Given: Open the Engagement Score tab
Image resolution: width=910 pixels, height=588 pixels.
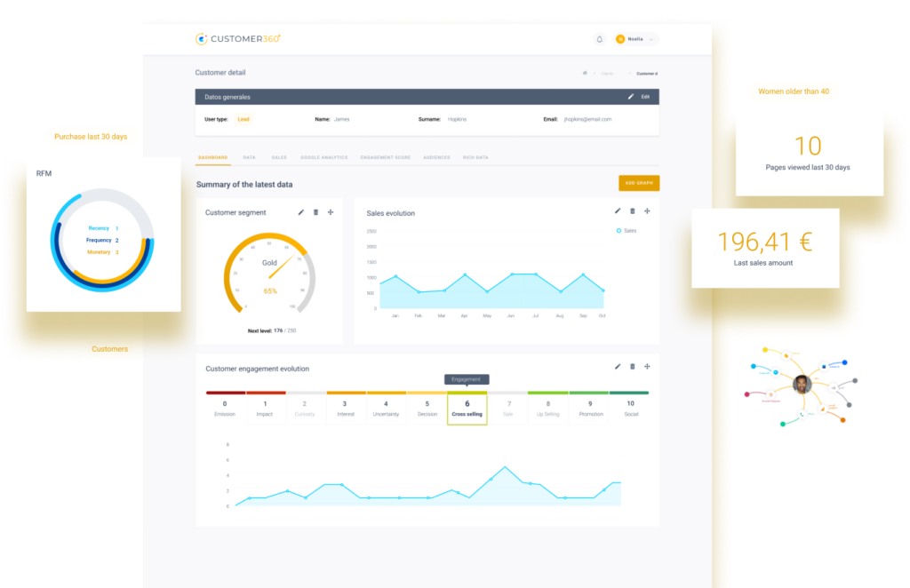Looking at the screenshot, I should click(385, 157).
